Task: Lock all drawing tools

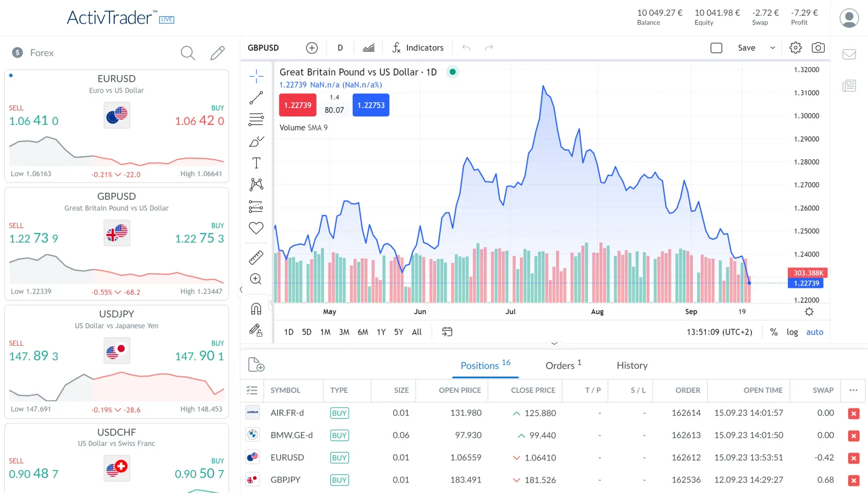Action: point(256,330)
